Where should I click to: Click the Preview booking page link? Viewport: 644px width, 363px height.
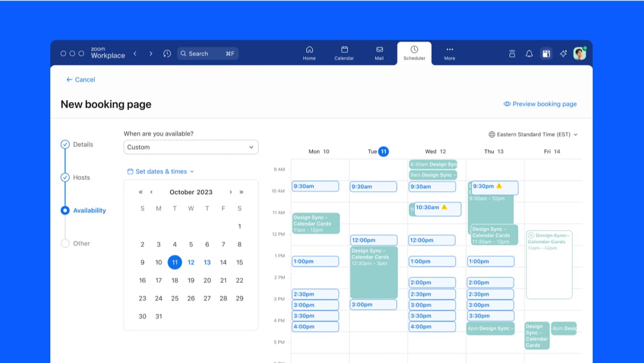(540, 104)
